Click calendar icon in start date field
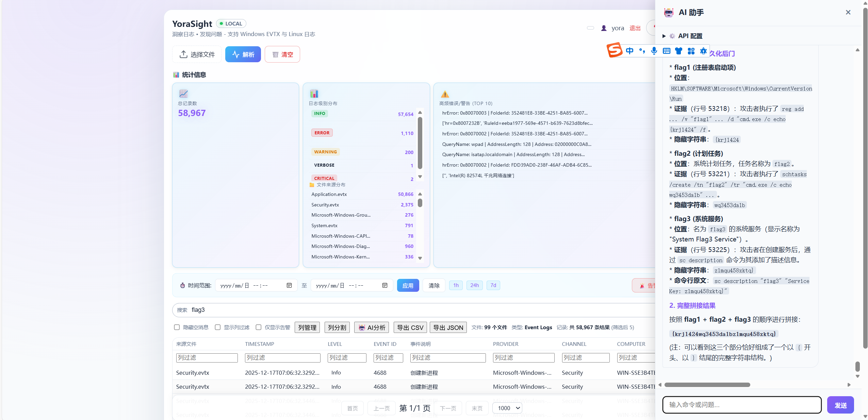 tap(289, 285)
